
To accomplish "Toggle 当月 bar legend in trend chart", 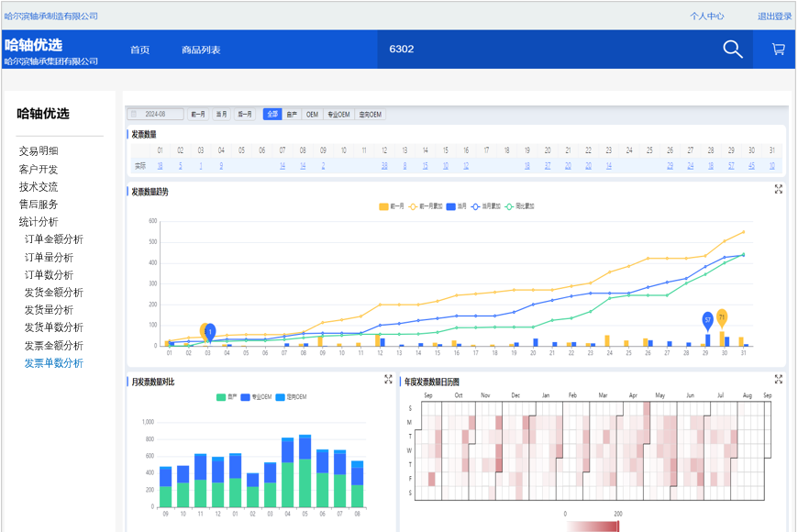I will 457,206.
